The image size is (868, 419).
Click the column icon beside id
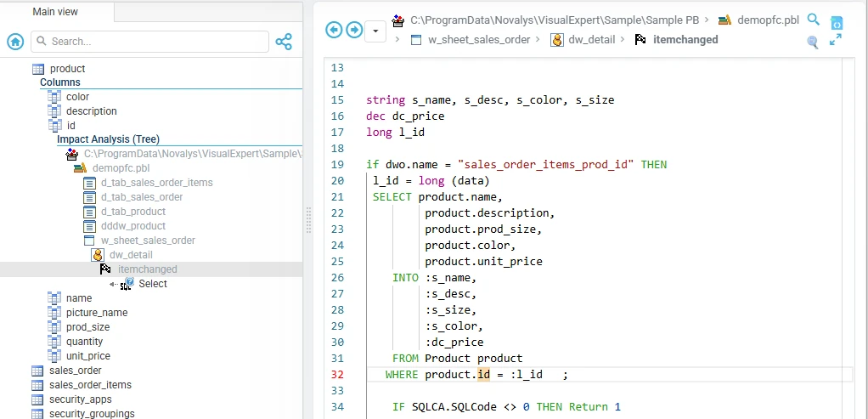(x=54, y=126)
